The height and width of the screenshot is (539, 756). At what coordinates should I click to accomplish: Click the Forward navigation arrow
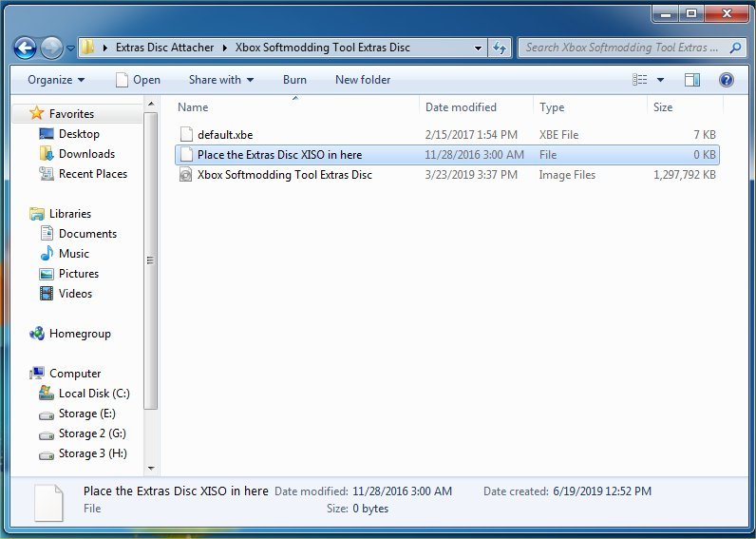pyautogui.click(x=51, y=48)
